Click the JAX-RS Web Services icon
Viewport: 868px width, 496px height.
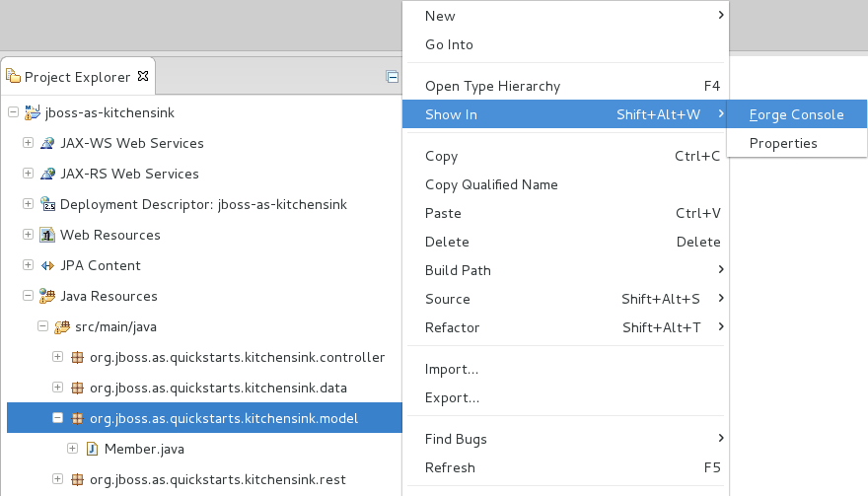46,174
